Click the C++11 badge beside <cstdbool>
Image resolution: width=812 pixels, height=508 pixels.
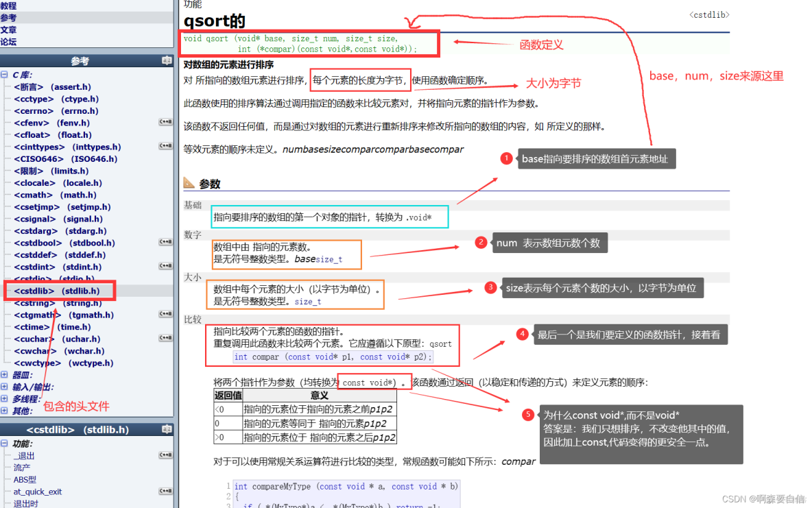tap(165, 243)
